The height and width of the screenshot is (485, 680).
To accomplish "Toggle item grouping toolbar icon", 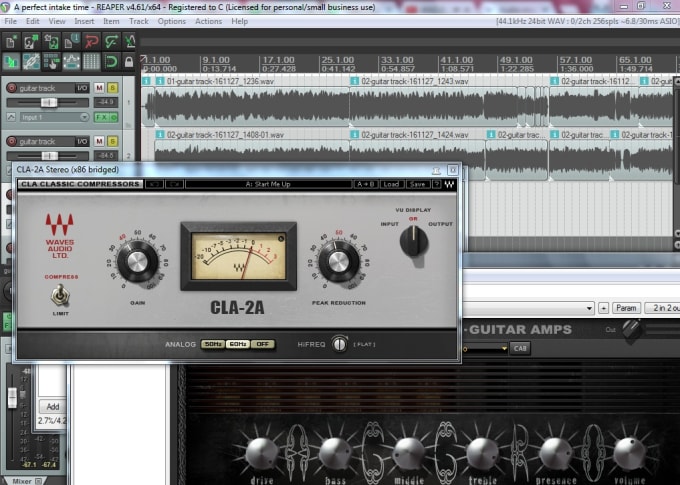I will pyautogui.click(x=31, y=62).
